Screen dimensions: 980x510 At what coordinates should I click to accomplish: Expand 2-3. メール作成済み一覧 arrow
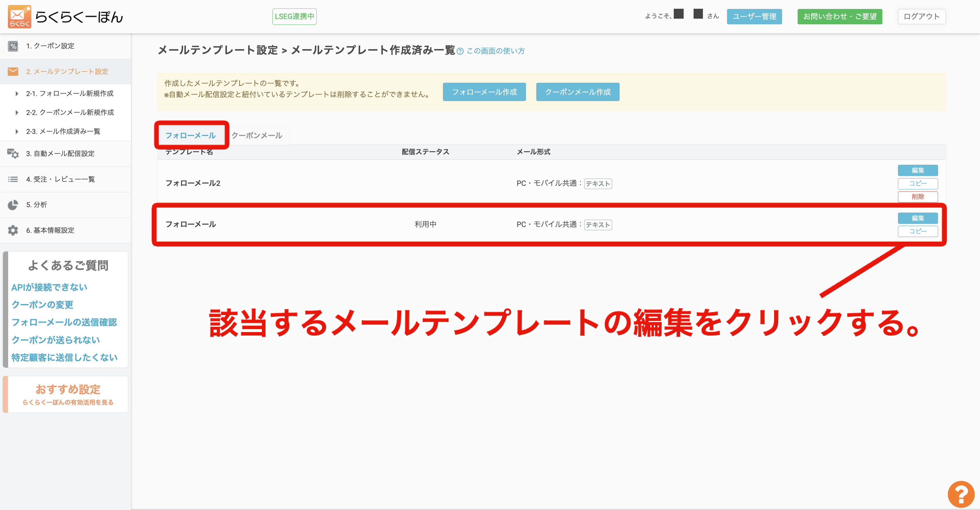click(x=17, y=132)
